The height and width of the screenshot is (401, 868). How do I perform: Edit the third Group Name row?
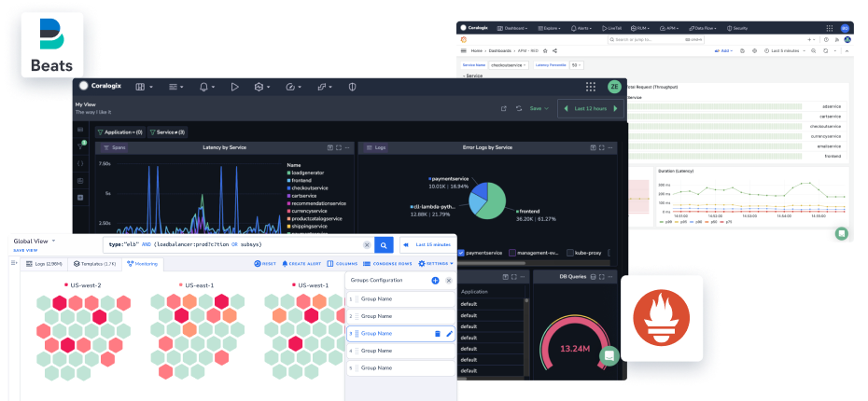tap(449, 334)
